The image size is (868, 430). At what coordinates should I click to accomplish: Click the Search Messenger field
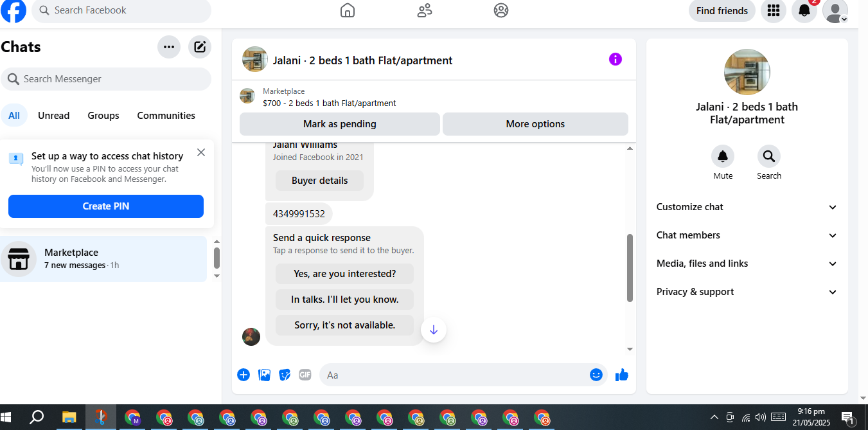(106, 79)
